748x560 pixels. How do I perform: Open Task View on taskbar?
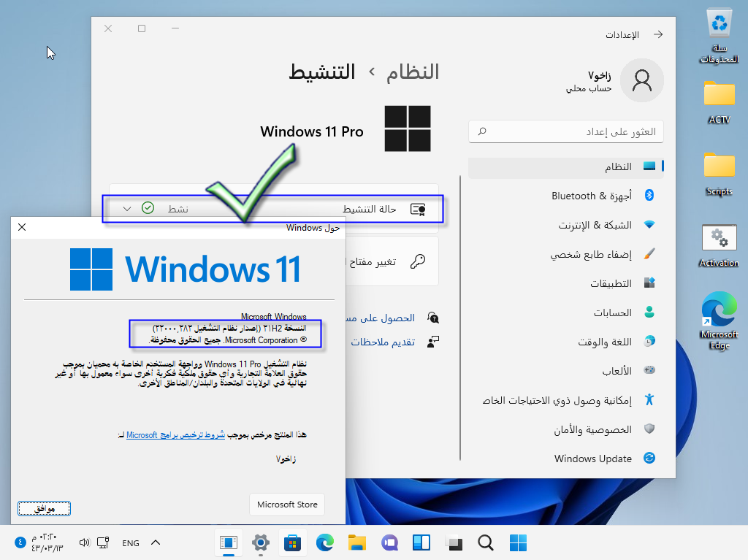454,542
